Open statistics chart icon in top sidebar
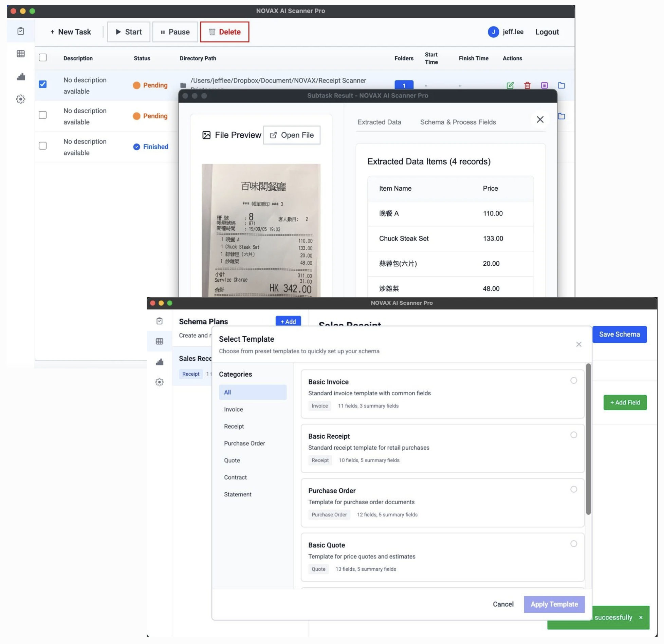Screen dimensions: 664x644 pyautogui.click(x=21, y=77)
